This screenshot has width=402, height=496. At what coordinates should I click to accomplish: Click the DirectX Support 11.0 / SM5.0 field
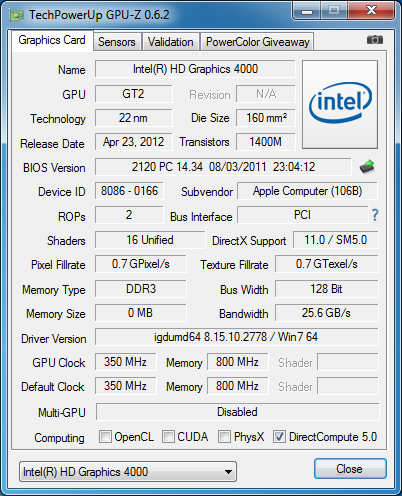click(336, 240)
